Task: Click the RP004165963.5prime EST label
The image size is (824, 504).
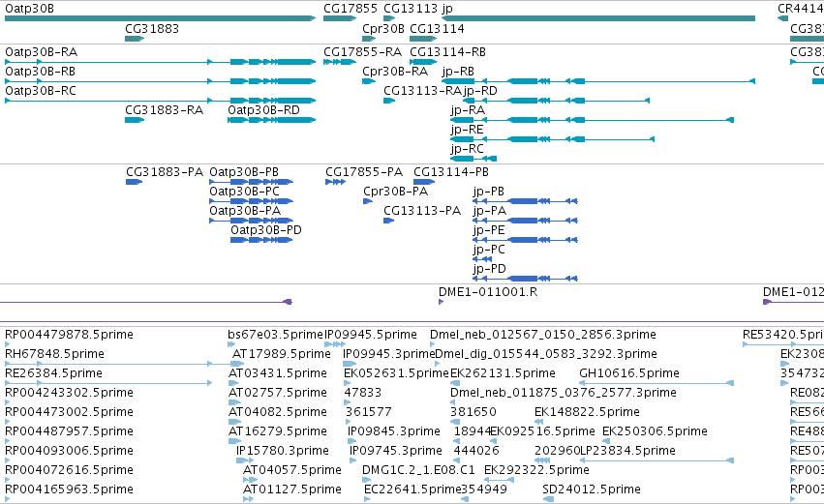Action: [69, 489]
